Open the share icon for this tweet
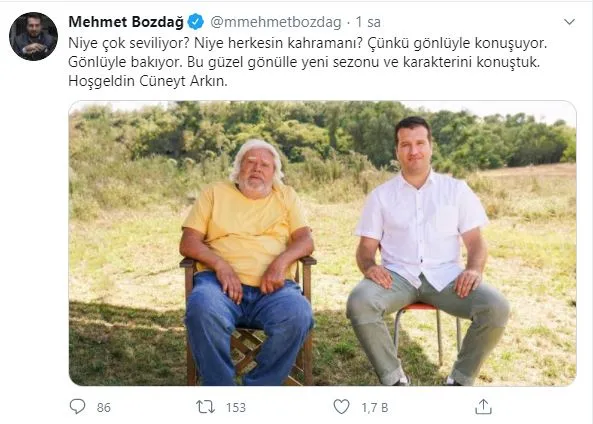Image resolution: width=593 pixels, height=424 pixels. point(483,407)
